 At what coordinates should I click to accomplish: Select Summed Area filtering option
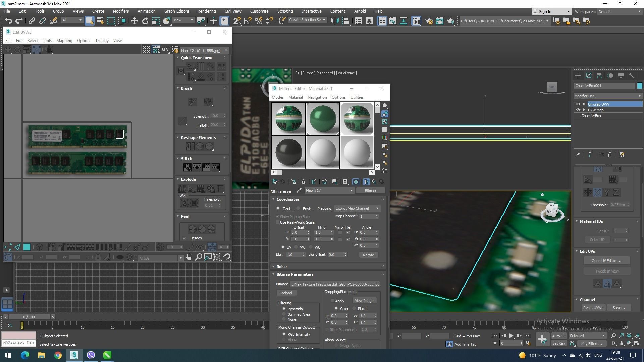(284, 314)
